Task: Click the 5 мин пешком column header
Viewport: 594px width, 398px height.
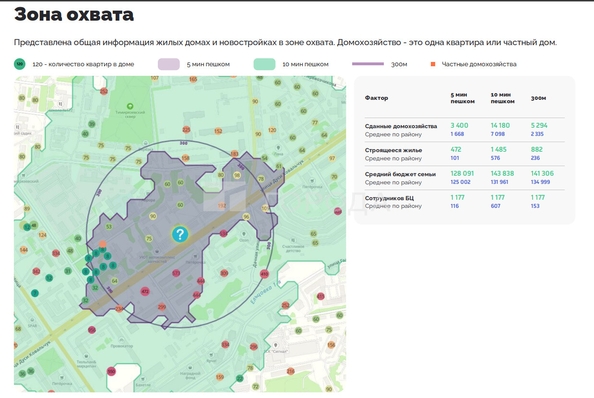Action: point(462,98)
